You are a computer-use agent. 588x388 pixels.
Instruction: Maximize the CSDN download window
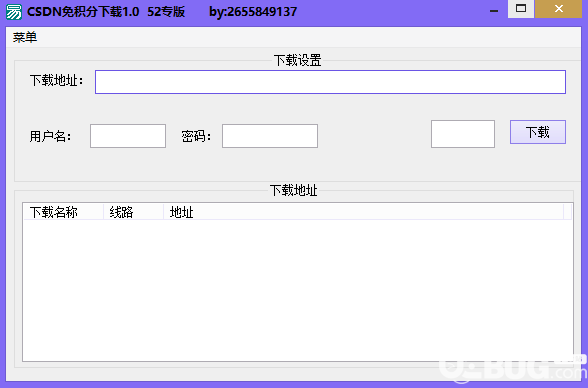(521, 9)
